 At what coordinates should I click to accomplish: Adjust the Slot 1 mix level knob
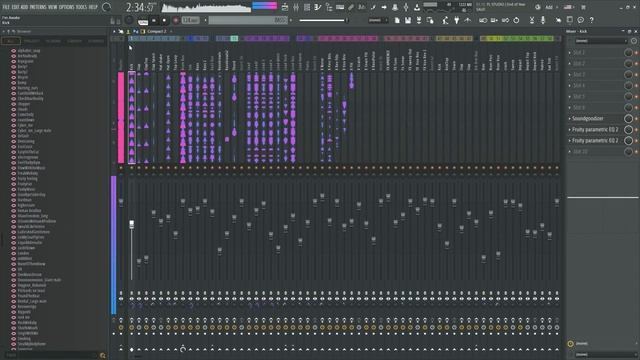click(629, 53)
